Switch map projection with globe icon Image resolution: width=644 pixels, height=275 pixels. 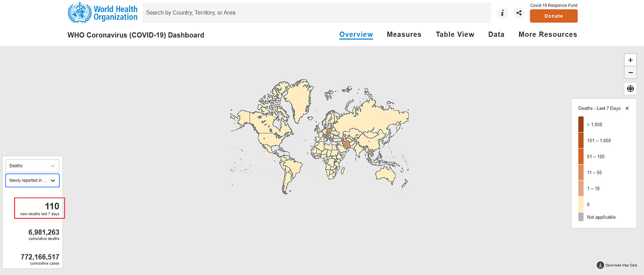point(630,89)
